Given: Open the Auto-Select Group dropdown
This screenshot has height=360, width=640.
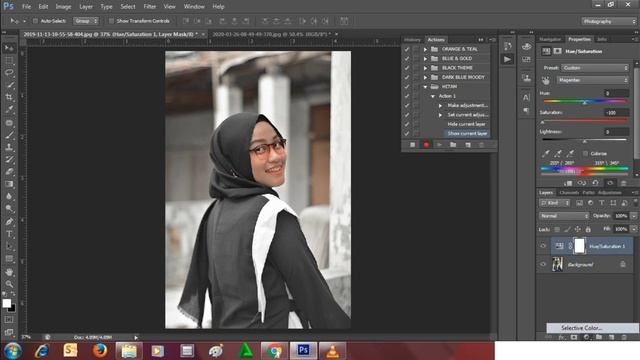Looking at the screenshot, I should click(x=86, y=21).
